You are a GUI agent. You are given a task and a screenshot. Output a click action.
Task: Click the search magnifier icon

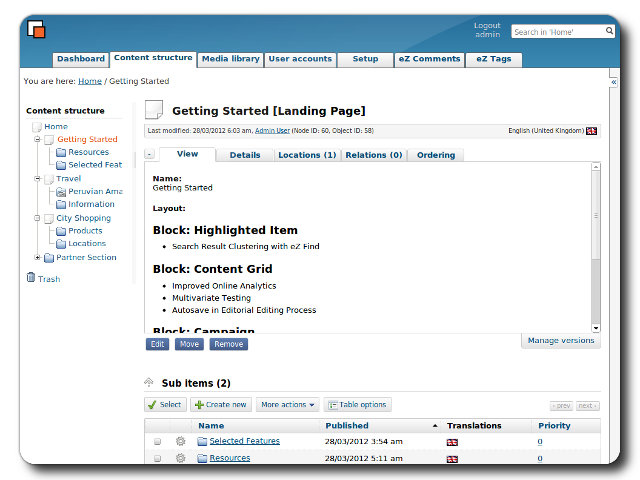pos(609,32)
